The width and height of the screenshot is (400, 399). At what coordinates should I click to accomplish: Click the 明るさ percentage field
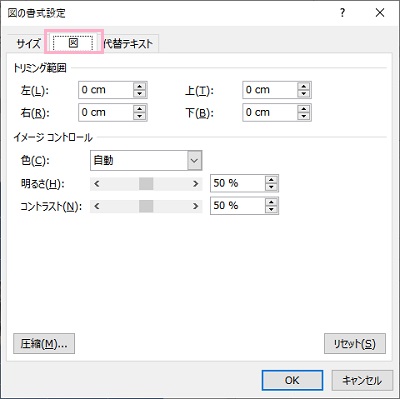pyautogui.click(x=238, y=183)
